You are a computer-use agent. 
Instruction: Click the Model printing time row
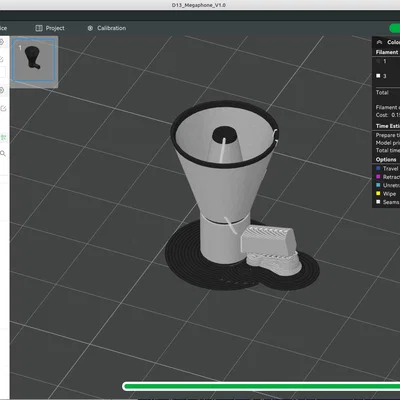(x=387, y=143)
